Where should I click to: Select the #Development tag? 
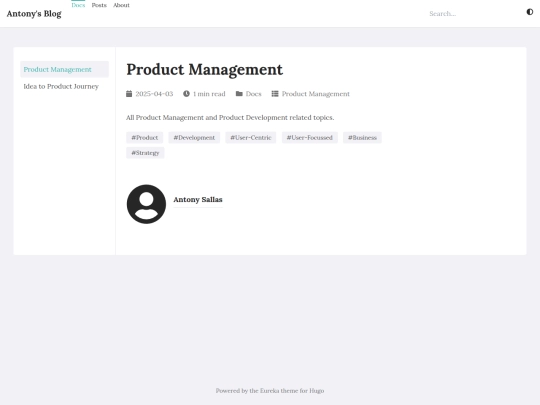click(x=194, y=137)
